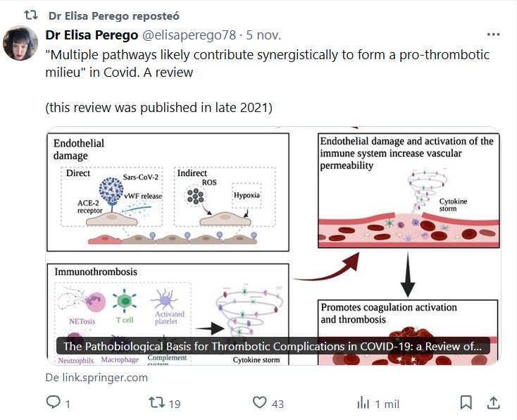Open the "5 nov." timestamp link

point(261,35)
